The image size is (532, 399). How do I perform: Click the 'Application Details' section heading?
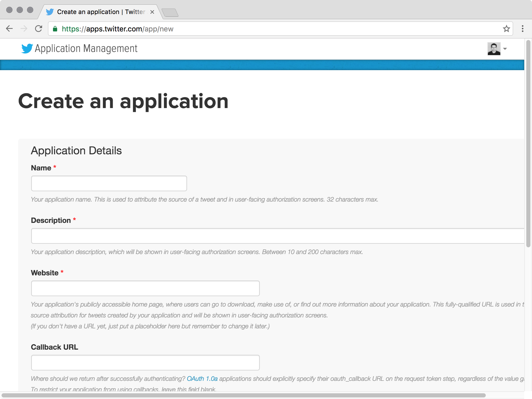(76, 151)
